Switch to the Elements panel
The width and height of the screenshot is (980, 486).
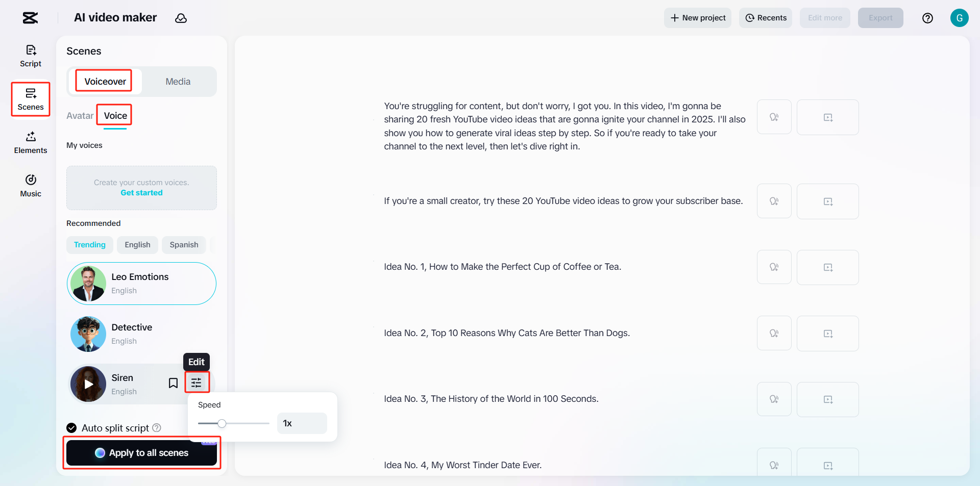coord(30,142)
